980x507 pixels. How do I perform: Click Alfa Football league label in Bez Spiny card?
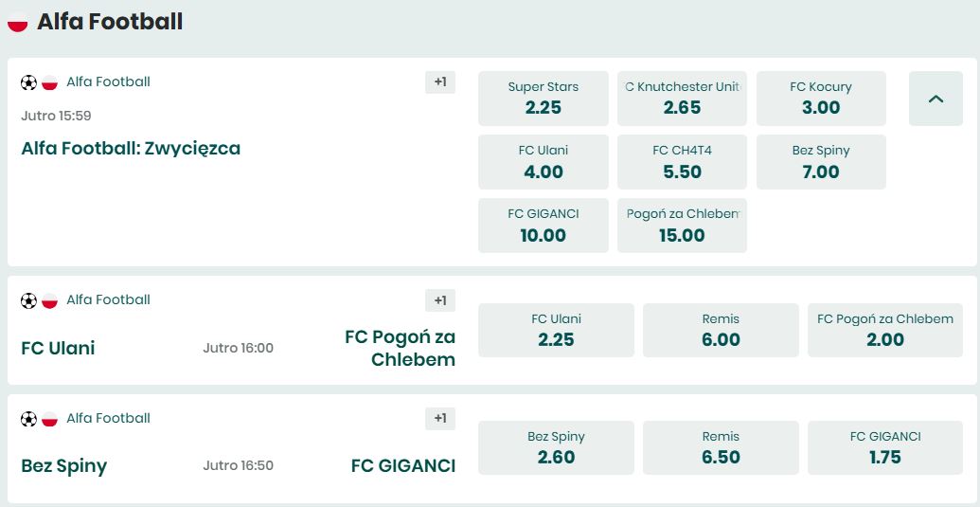point(108,418)
